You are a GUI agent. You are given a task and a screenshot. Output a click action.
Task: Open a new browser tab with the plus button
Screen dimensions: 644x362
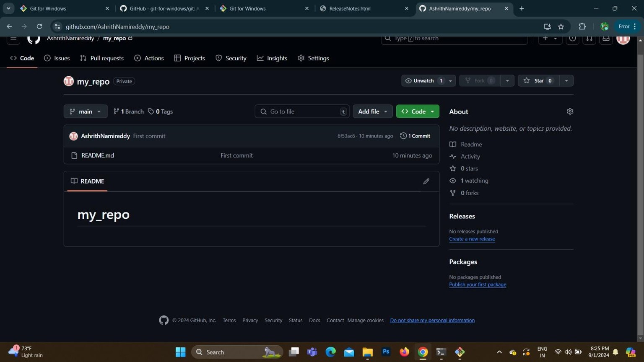(x=522, y=8)
